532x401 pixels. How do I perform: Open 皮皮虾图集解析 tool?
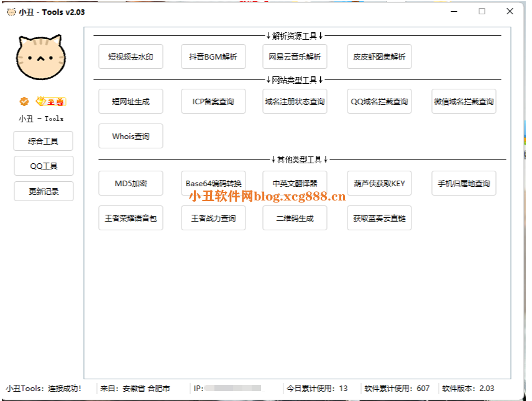click(x=379, y=56)
